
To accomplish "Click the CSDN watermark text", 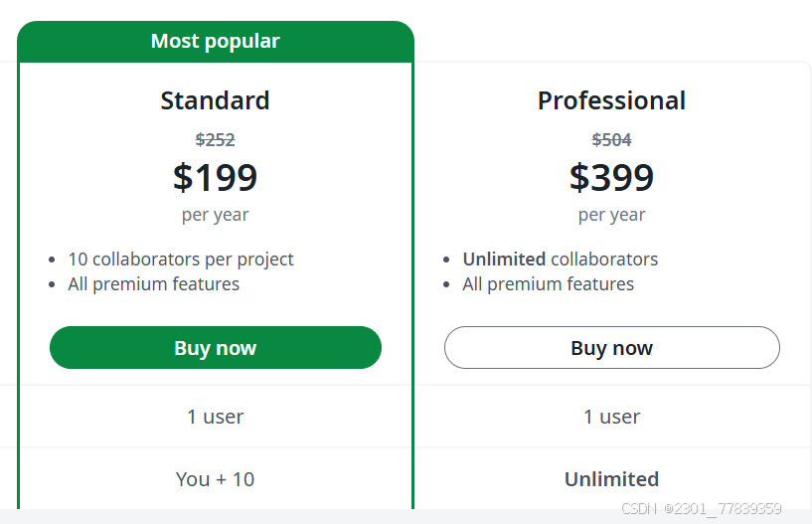I will click(x=701, y=509).
